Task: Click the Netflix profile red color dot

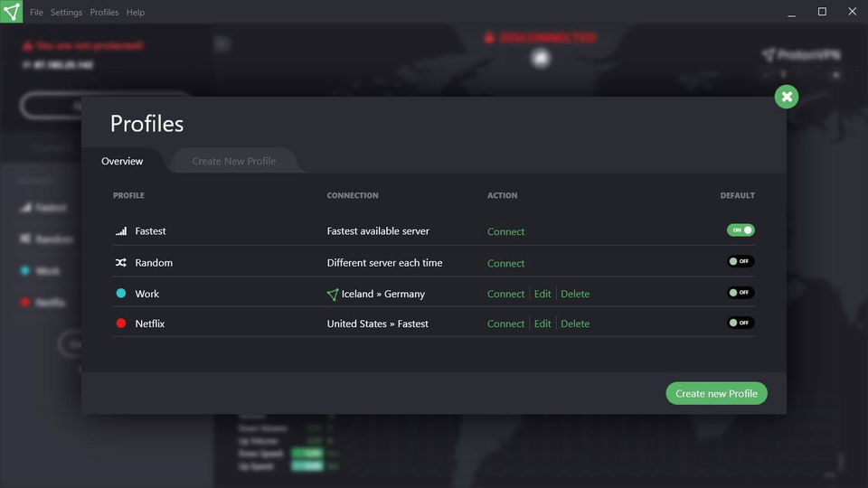Action: [121, 324]
